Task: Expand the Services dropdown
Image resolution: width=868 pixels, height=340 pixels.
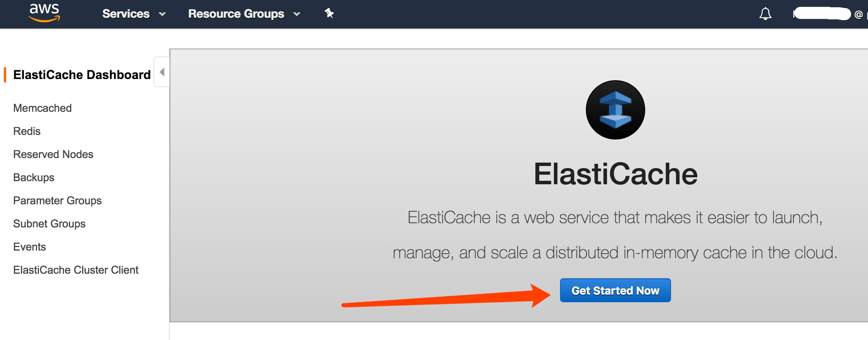Action: pyautogui.click(x=133, y=13)
